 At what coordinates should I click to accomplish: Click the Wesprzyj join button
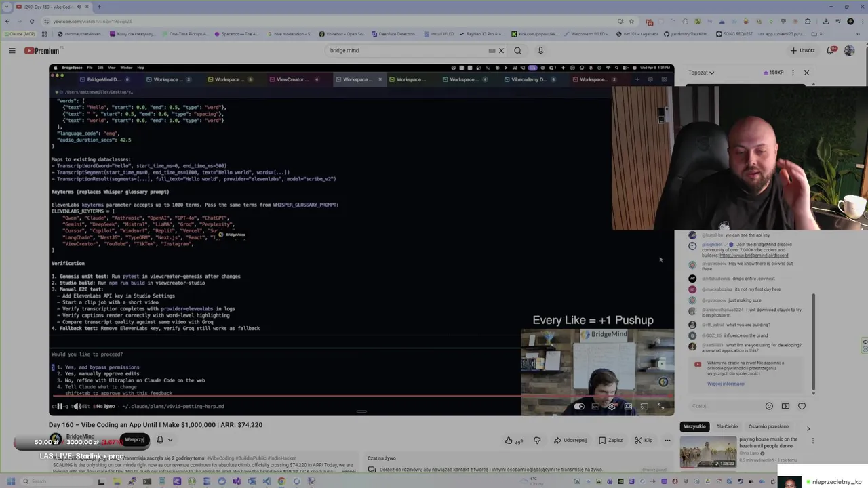point(134,440)
